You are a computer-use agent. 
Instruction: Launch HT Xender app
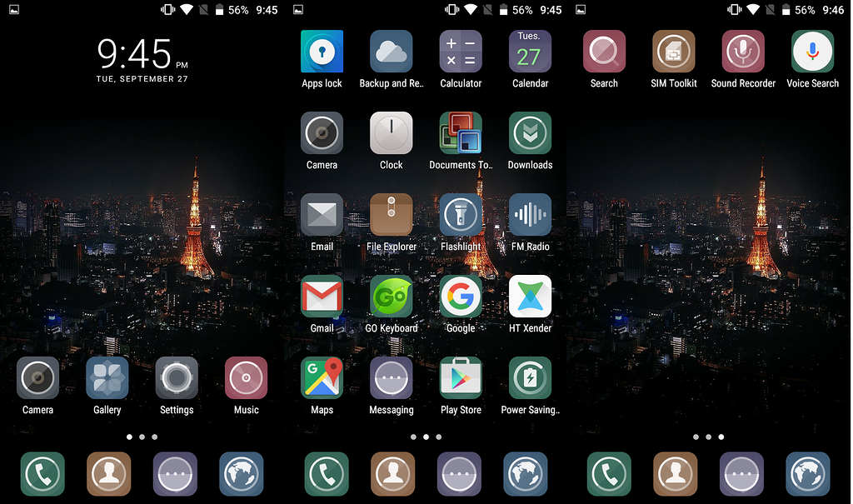click(530, 297)
